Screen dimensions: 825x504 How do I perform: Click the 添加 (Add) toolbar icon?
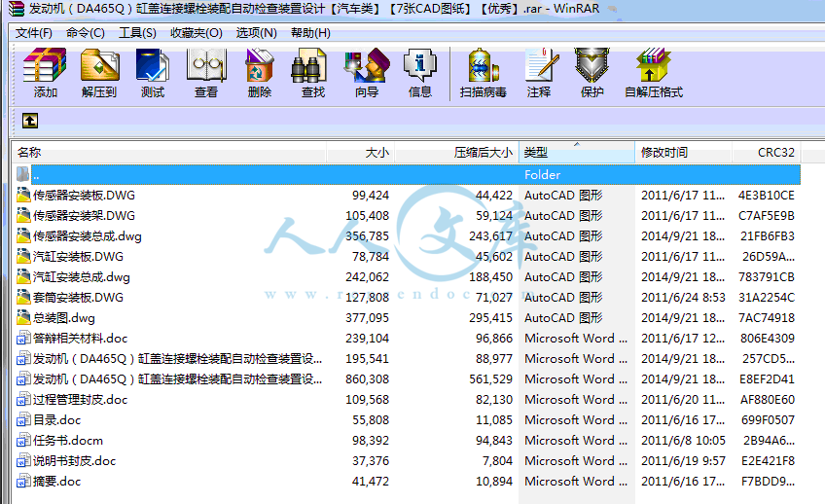point(45,65)
